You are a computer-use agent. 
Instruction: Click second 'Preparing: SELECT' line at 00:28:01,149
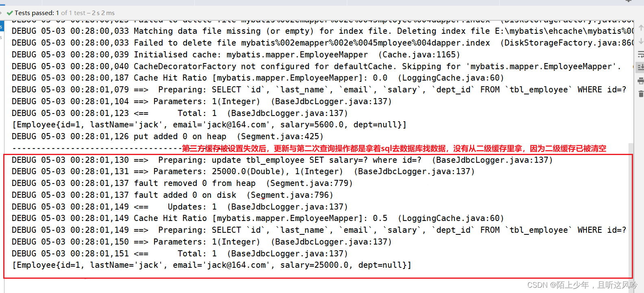[x=319, y=230]
